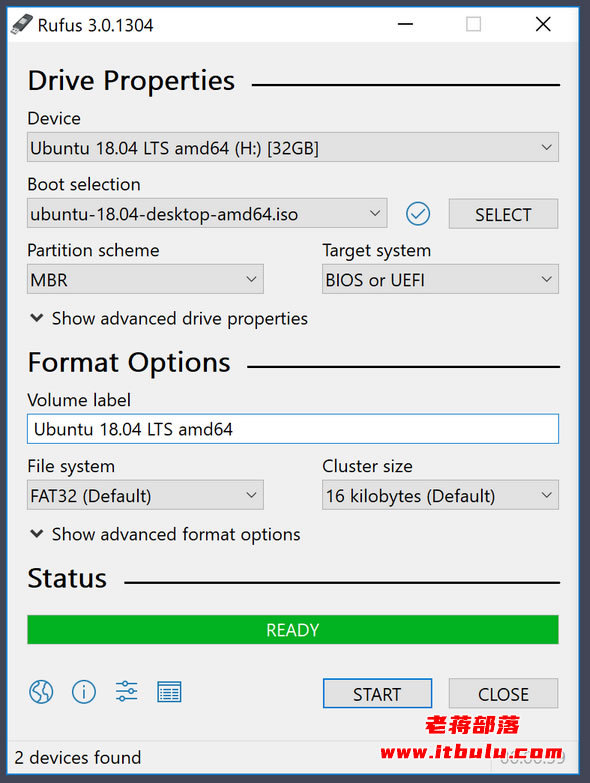
Task: Click the About info icon
Action: 84,692
